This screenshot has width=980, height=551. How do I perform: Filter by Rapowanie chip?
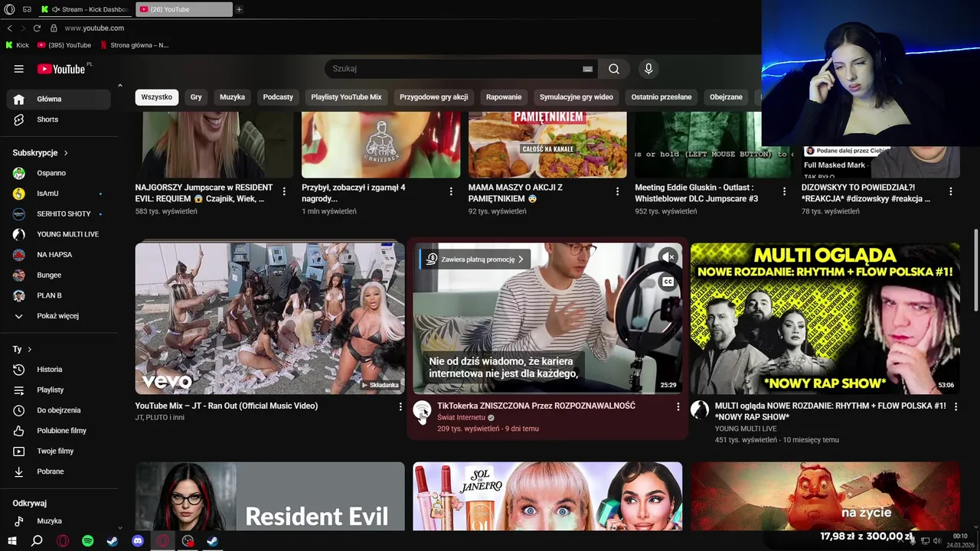(504, 97)
